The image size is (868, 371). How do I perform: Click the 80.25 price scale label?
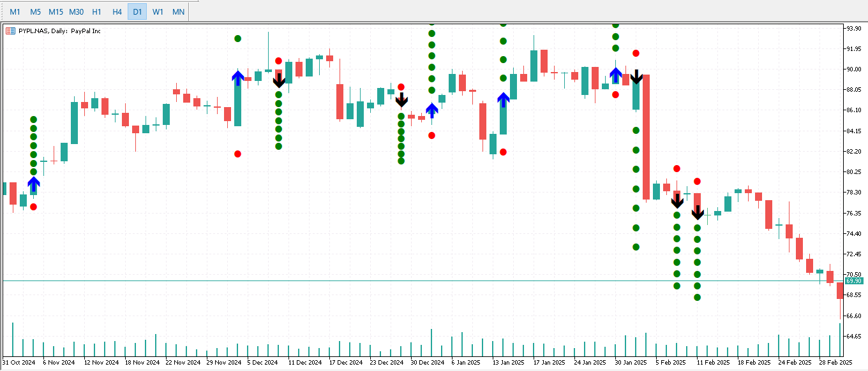coord(853,172)
